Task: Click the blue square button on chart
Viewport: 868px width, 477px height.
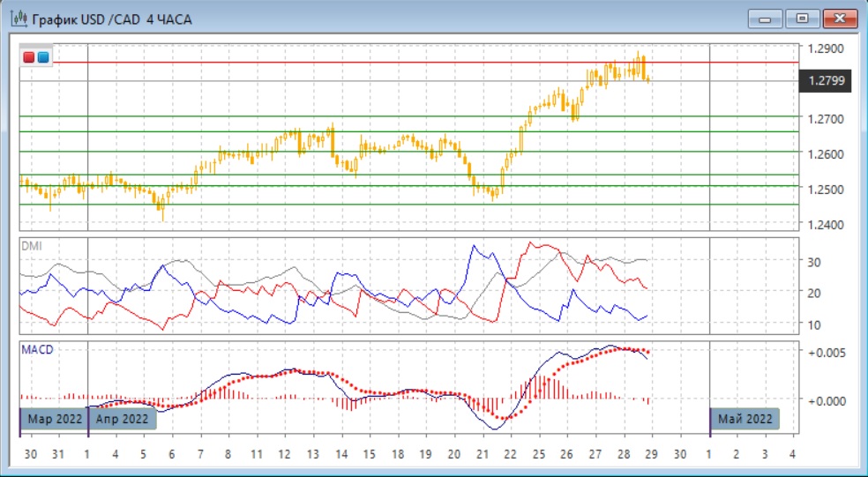Action: click(x=43, y=57)
